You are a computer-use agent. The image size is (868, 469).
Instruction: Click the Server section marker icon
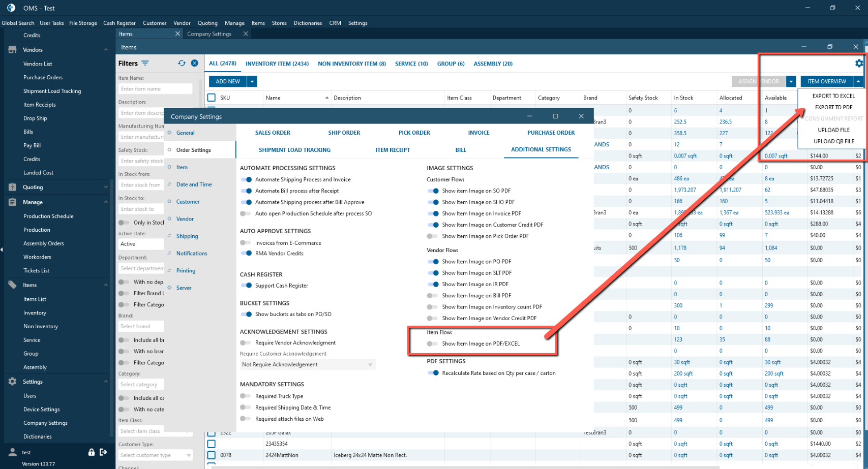click(169, 288)
